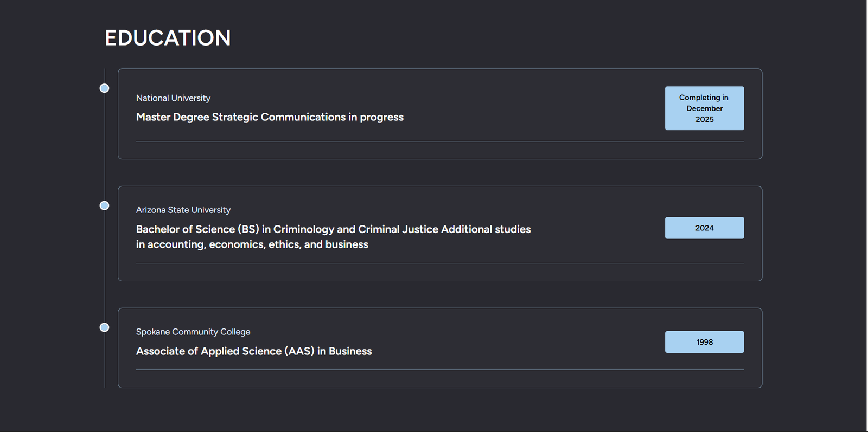Click the National University timeline dot
The image size is (868, 432).
(104, 88)
